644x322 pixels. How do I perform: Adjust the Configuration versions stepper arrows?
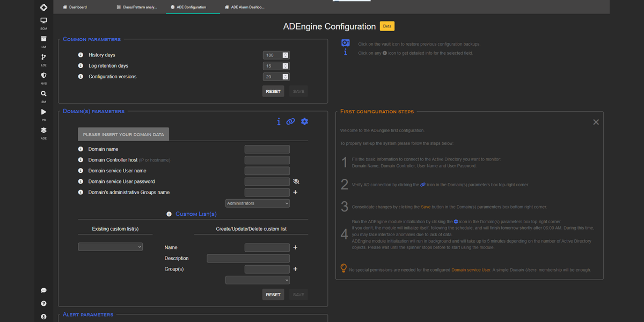tap(286, 77)
